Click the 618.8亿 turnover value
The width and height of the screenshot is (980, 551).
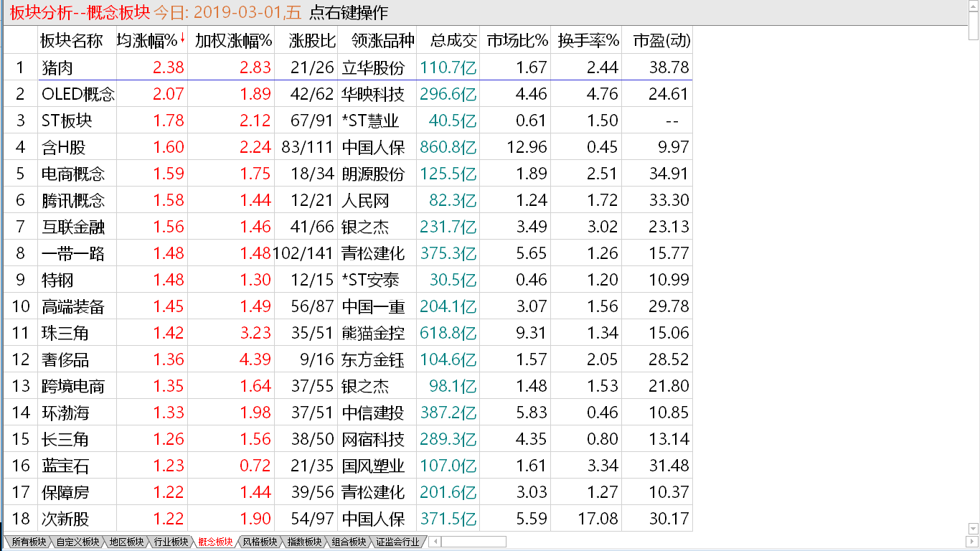point(449,333)
